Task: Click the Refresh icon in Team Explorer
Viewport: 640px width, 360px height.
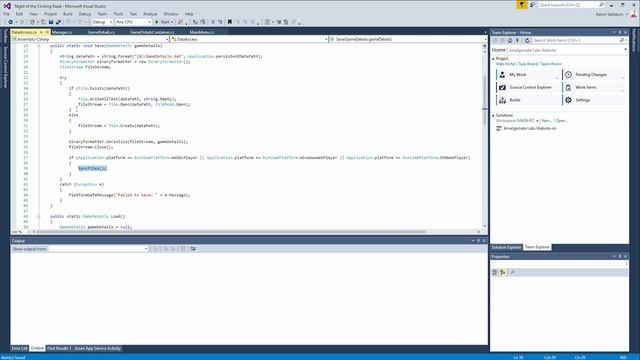Action: coord(527,40)
